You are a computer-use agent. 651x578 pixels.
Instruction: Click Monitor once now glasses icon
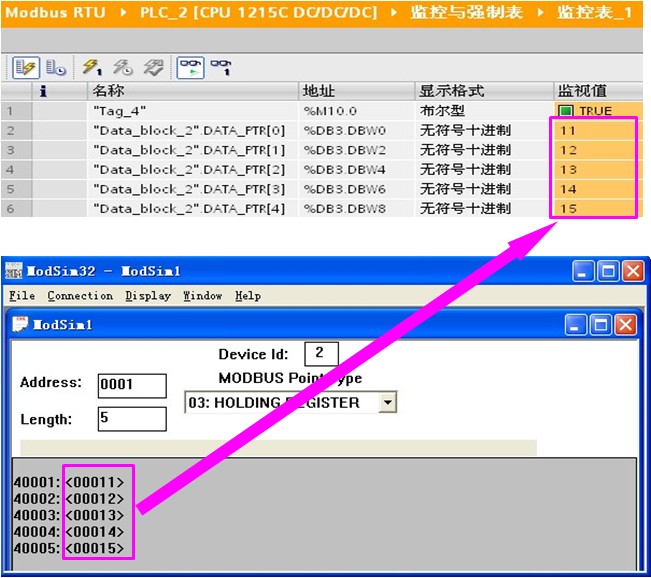point(221,67)
